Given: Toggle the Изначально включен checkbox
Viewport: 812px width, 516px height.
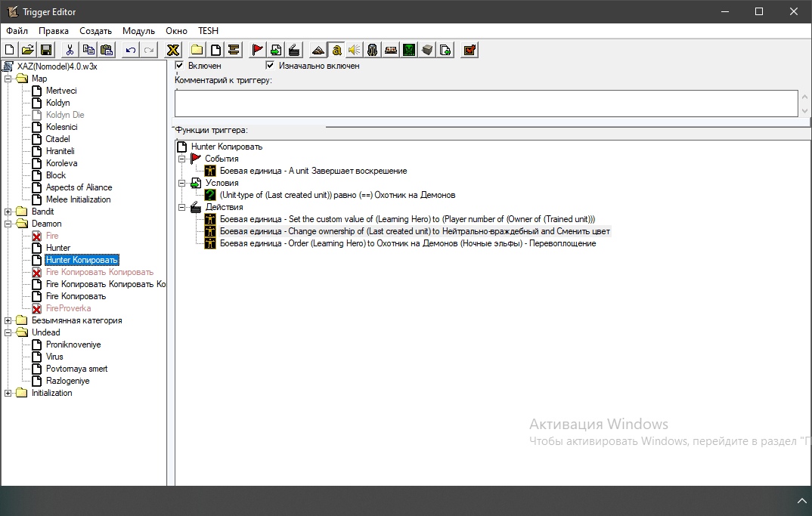Looking at the screenshot, I should 270,65.
